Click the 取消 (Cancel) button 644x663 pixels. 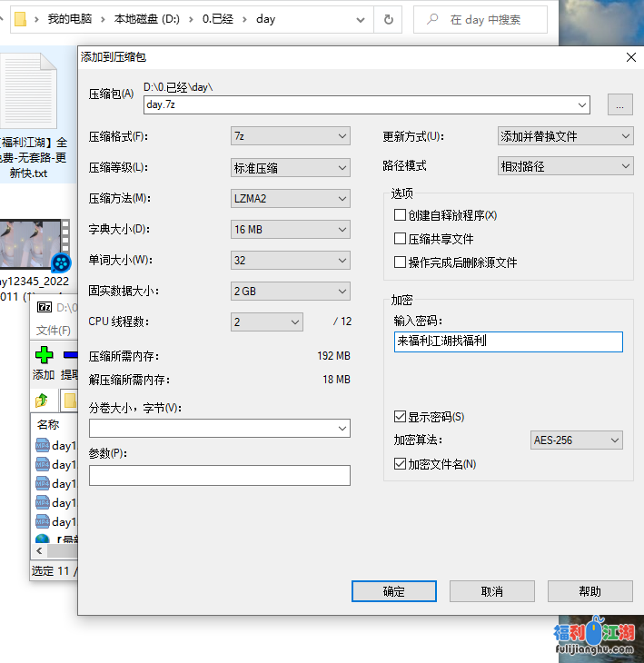[x=491, y=591]
